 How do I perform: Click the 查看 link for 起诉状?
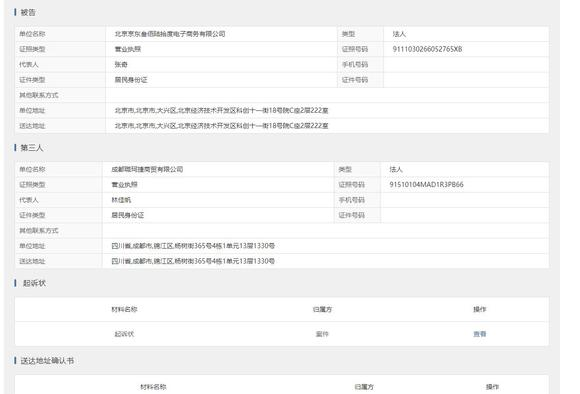[x=479, y=334]
